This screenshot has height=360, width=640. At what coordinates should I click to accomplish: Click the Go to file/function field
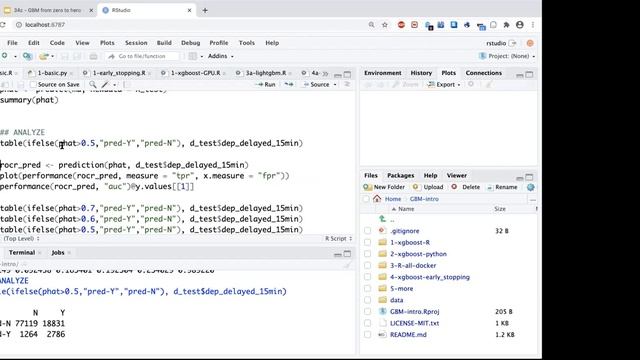coord(142,56)
